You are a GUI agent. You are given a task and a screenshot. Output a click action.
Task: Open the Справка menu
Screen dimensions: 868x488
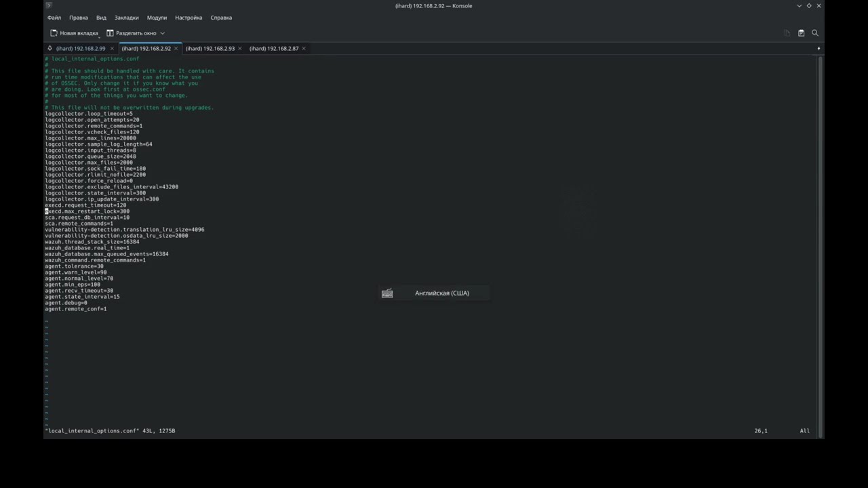(x=221, y=18)
